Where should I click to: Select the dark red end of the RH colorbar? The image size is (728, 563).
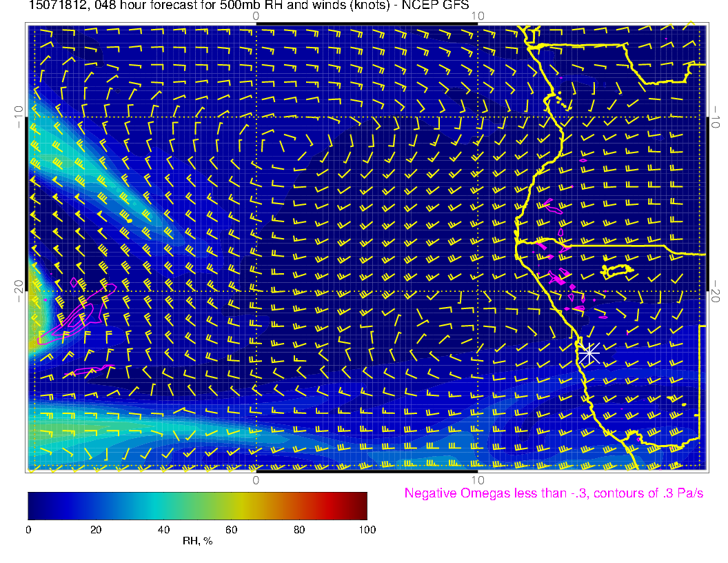(361, 506)
